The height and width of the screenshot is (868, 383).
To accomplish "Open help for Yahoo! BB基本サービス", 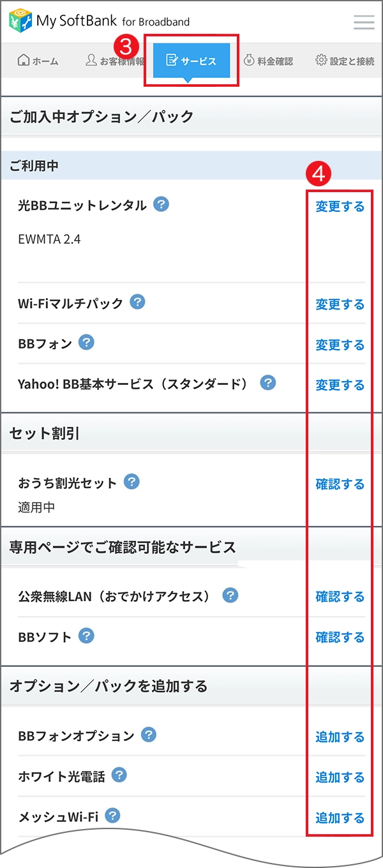I will click(268, 383).
